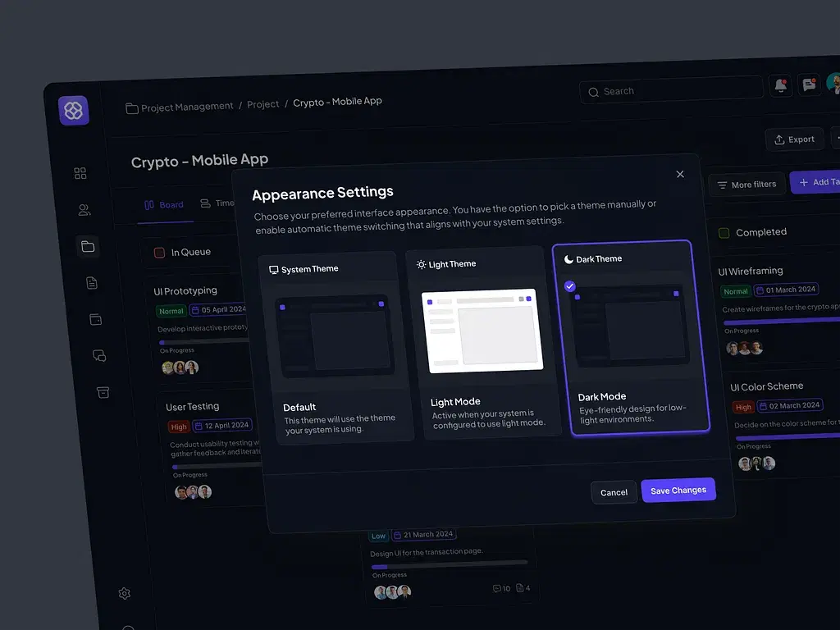Screen dimensions: 840x630
Task: Click the calendar icon in the 12 April 2024 tag
Action: (199, 426)
